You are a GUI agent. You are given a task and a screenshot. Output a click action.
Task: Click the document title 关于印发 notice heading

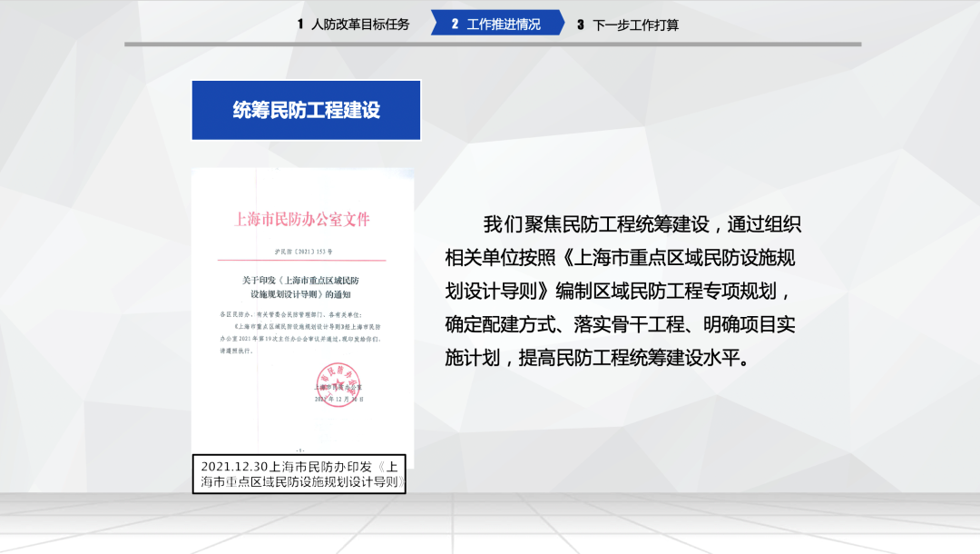click(x=300, y=287)
